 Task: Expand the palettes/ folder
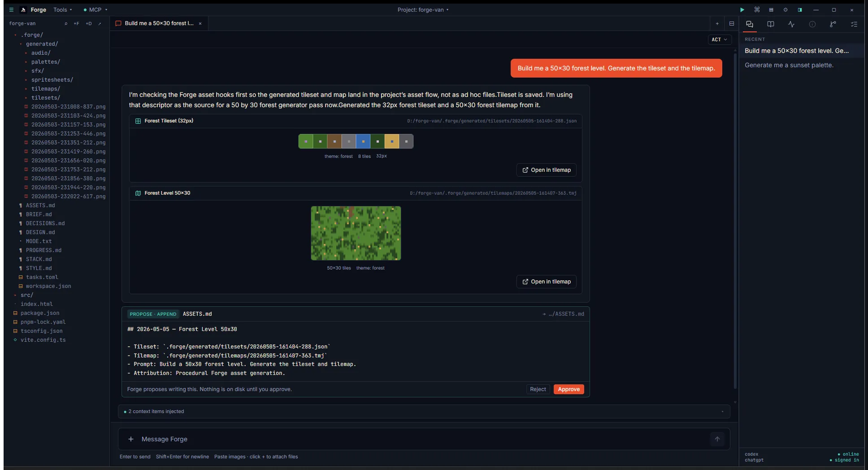pos(45,61)
